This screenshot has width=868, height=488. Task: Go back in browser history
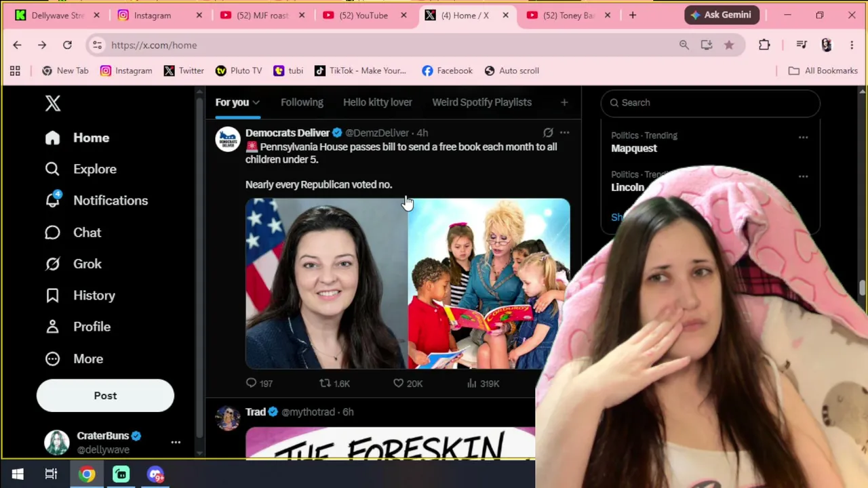point(17,45)
